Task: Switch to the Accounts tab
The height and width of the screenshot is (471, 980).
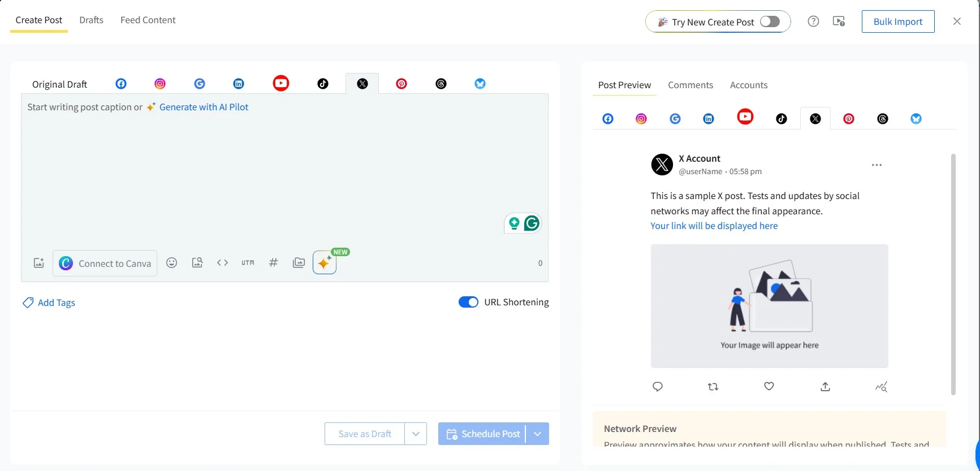Action: 749,85
